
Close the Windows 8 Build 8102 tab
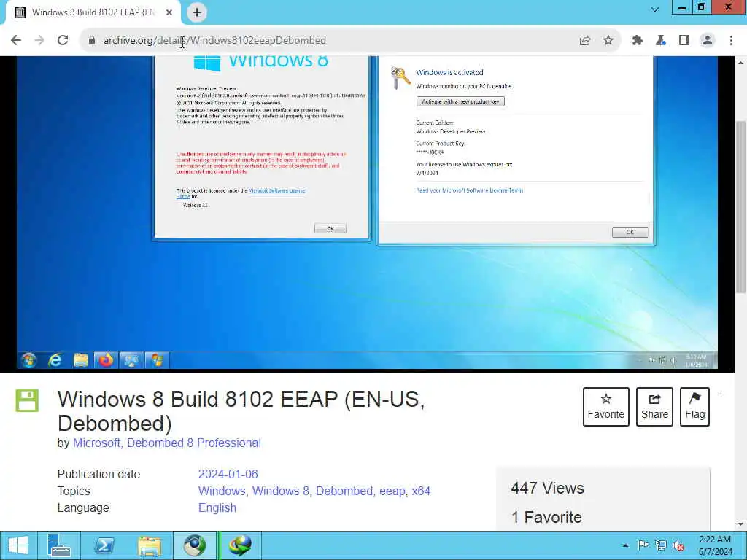[169, 12]
